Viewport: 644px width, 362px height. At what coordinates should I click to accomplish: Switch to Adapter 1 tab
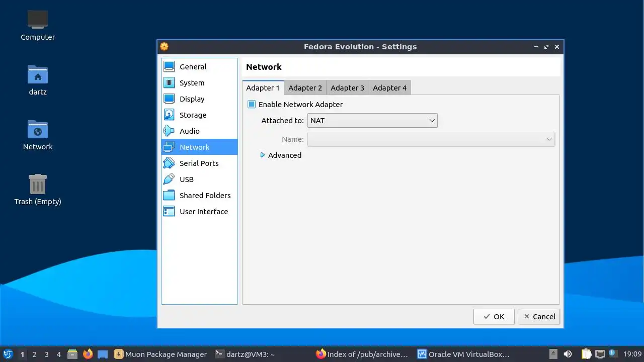click(263, 87)
